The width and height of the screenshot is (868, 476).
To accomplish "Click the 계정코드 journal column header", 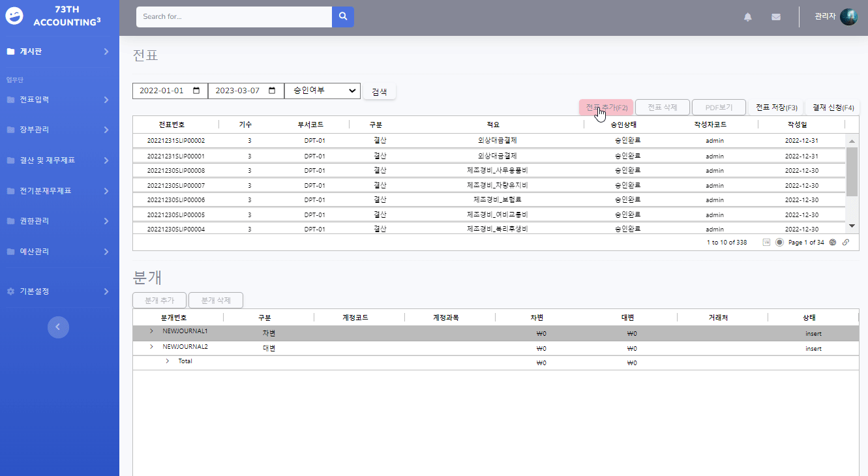I will [x=355, y=318].
